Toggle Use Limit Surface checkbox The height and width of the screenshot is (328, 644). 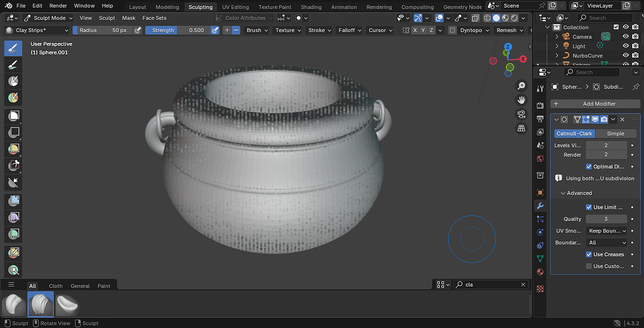coord(589,207)
